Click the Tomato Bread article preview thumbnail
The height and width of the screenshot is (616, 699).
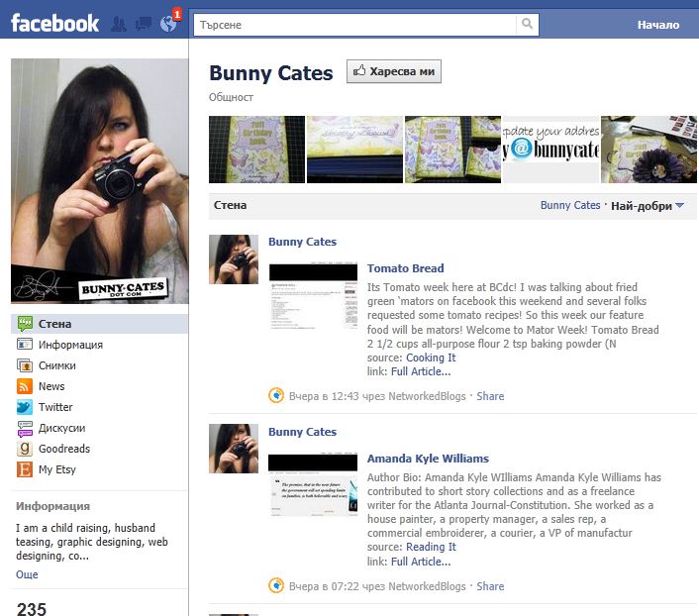click(313, 296)
